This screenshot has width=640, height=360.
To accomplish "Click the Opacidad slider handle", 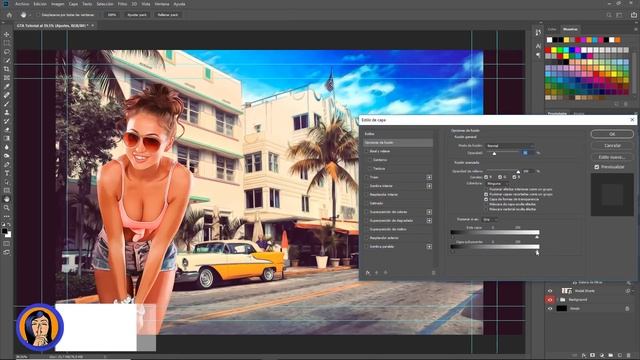I will (x=494, y=154).
